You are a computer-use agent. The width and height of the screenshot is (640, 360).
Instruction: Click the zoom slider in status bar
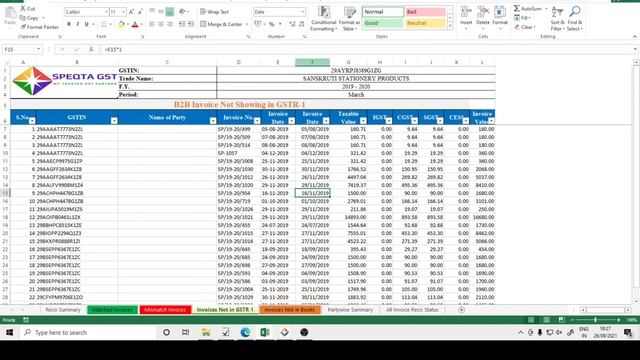point(596,320)
